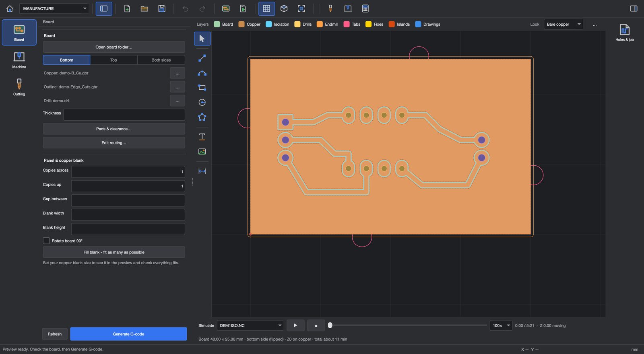Enable the Rotate board 90° checkbox

(46, 241)
